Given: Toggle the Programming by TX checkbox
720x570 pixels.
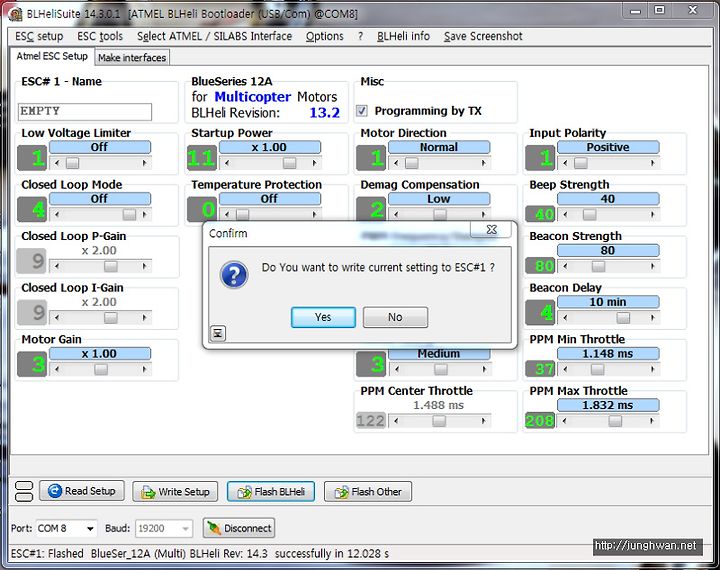Looking at the screenshot, I should [362, 111].
